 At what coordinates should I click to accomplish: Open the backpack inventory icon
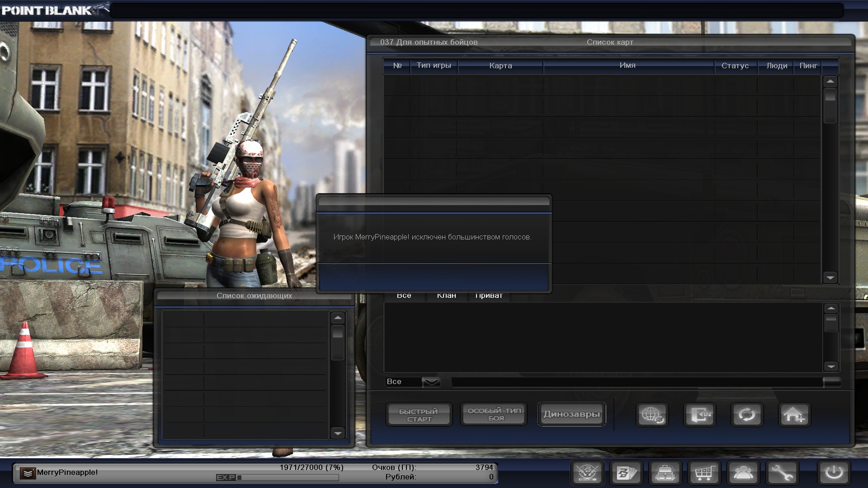pos(665,473)
